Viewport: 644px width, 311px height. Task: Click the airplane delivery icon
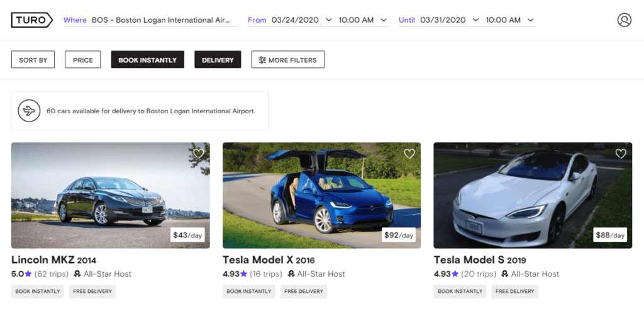pos(29,111)
